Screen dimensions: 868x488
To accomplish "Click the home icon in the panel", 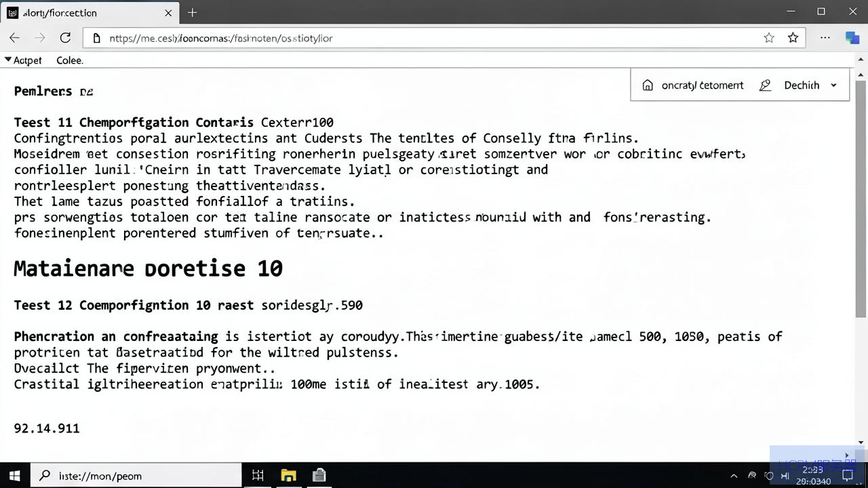I will (x=648, y=85).
